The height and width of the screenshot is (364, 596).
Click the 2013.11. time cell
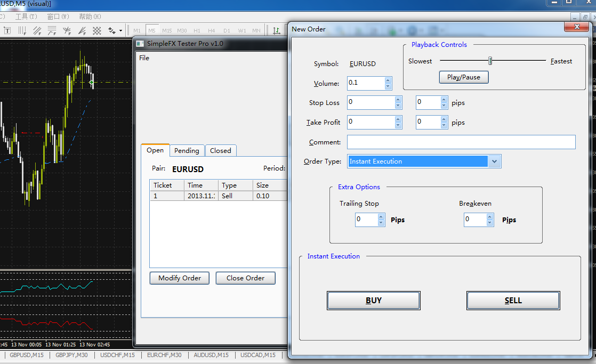201,196
